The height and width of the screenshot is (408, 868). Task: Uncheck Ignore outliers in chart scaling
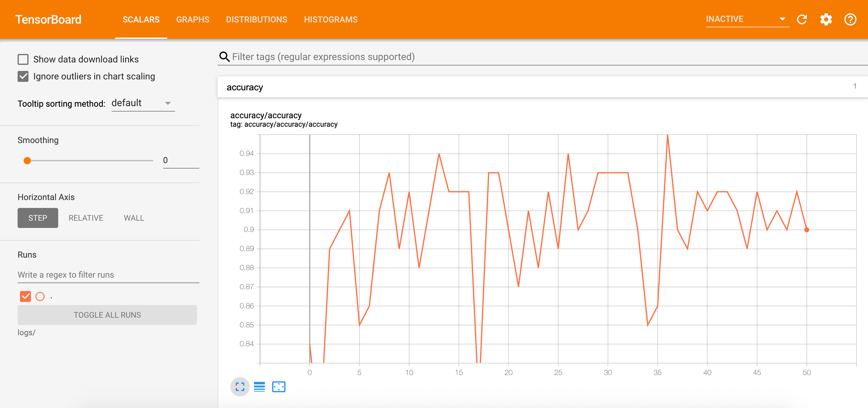23,76
